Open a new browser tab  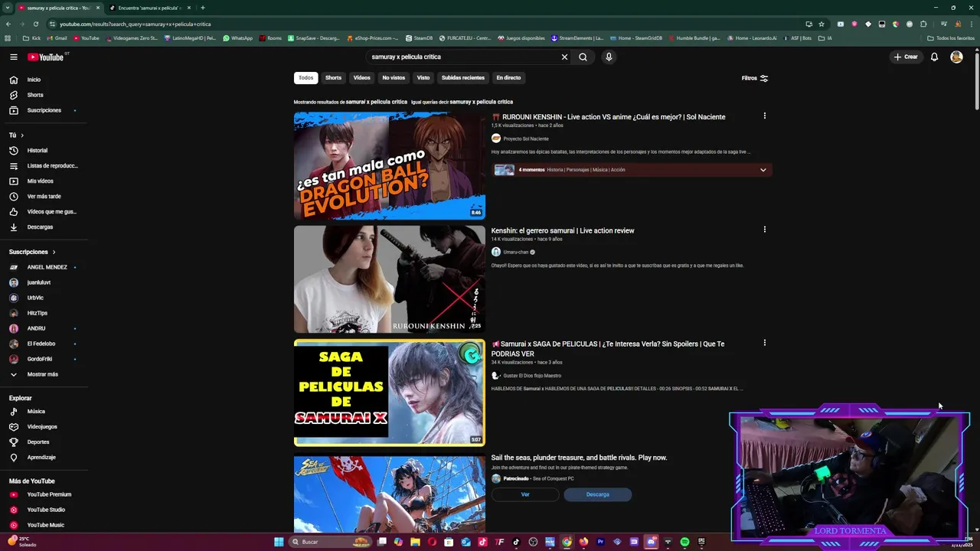(202, 8)
